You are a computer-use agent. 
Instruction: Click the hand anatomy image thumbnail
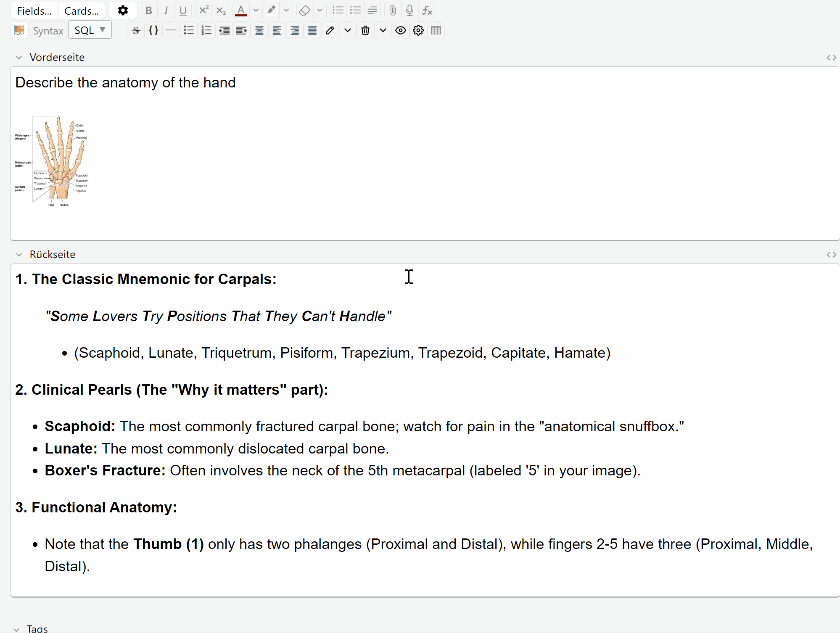click(x=52, y=161)
